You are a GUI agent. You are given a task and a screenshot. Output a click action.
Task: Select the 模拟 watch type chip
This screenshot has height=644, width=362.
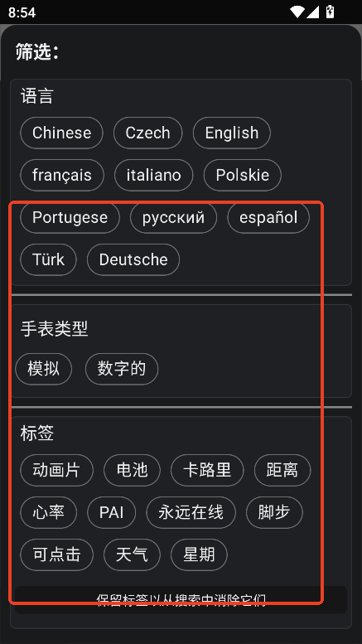click(44, 369)
